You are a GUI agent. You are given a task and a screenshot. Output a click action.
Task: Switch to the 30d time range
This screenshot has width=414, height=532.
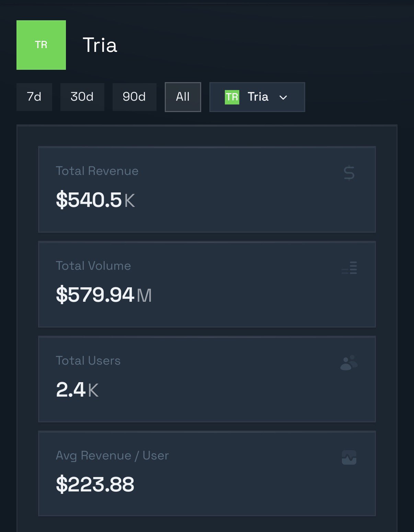pyautogui.click(x=82, y=97)
